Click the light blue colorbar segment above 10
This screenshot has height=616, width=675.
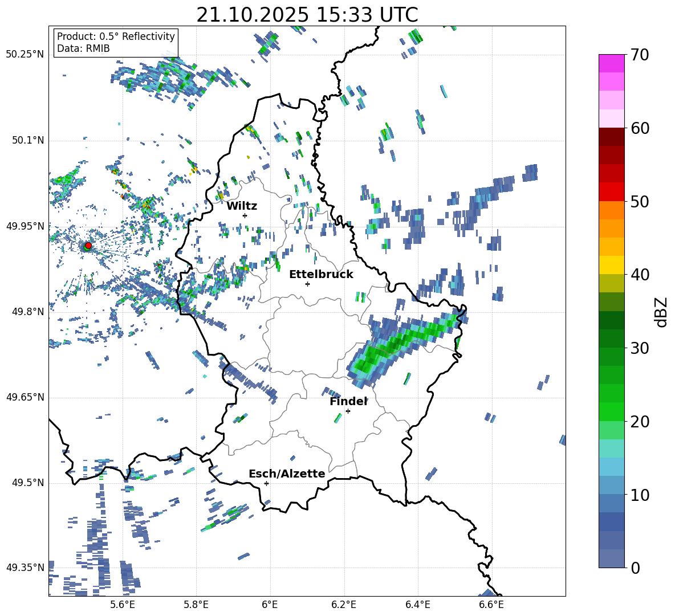pyautogui.click(x=611, y=466)
